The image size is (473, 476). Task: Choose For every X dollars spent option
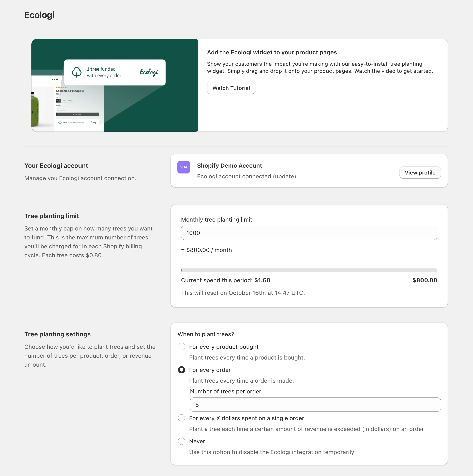pyautogui.click(x=181, y=418)
